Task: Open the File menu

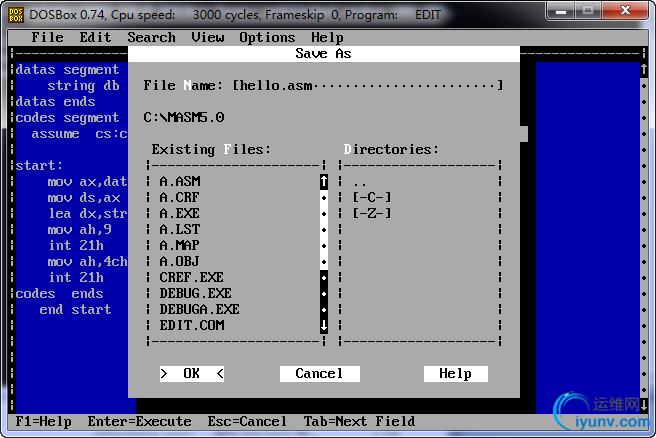Action: click(47, 38)
